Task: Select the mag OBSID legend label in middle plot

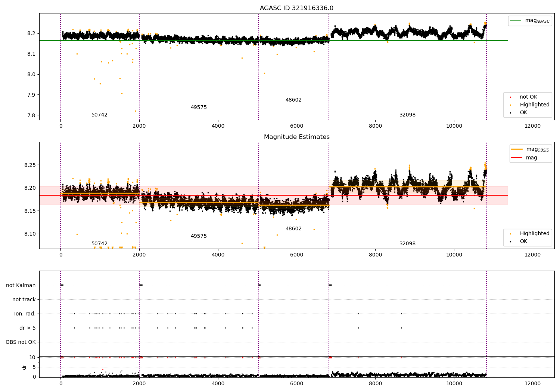Action: [x=538, y=149]
